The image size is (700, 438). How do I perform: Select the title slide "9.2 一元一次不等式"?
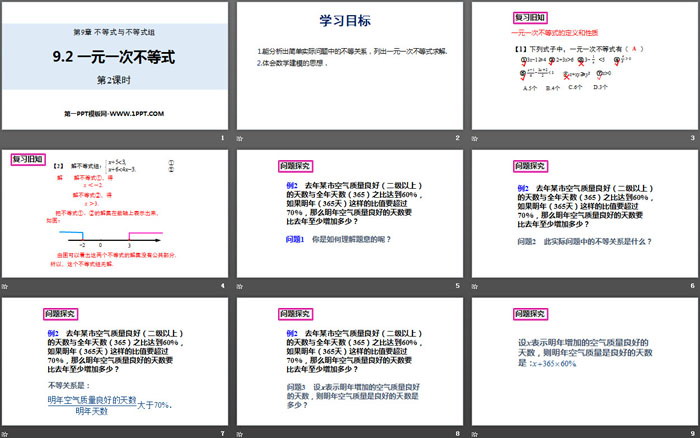pyautogui.click(x=115, y=65)
